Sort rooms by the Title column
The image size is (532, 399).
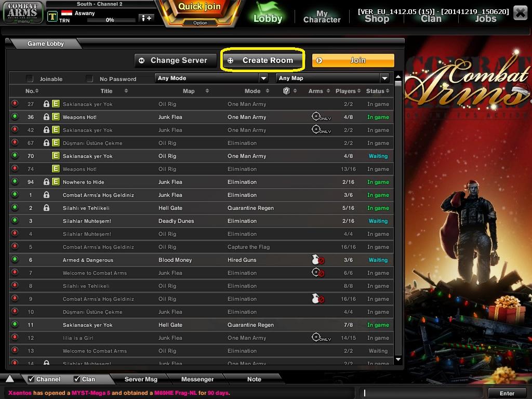click(x=114, y=91)
